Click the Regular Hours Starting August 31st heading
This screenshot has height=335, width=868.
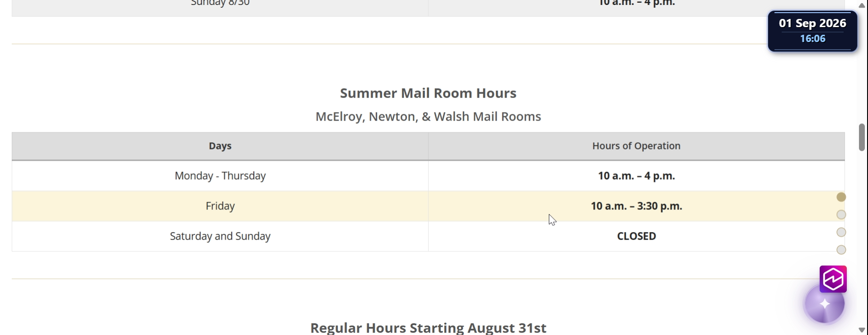[428, 328]
